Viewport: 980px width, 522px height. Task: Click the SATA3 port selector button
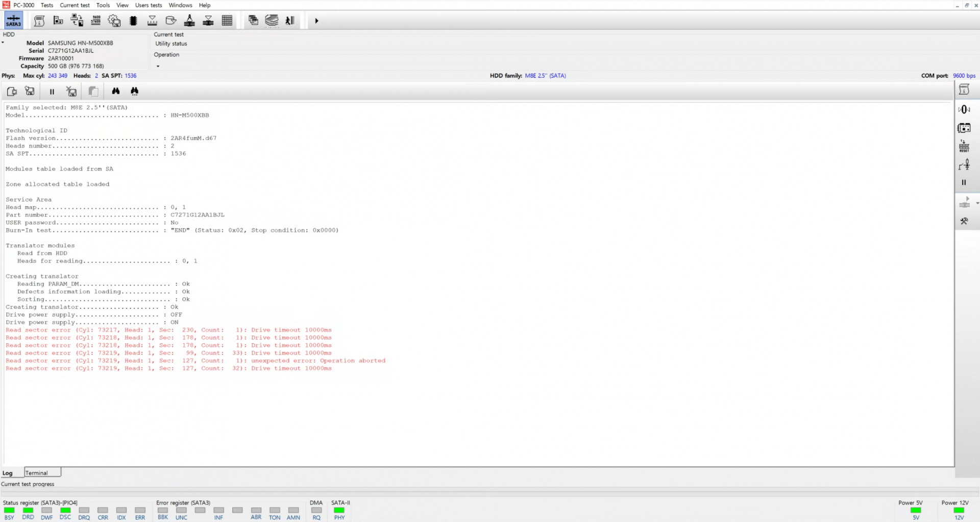coord(14,20)
